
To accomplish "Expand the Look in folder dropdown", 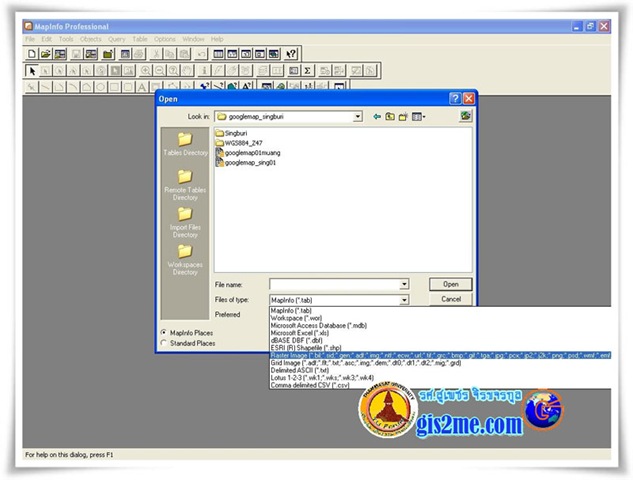I will [358, 117].
